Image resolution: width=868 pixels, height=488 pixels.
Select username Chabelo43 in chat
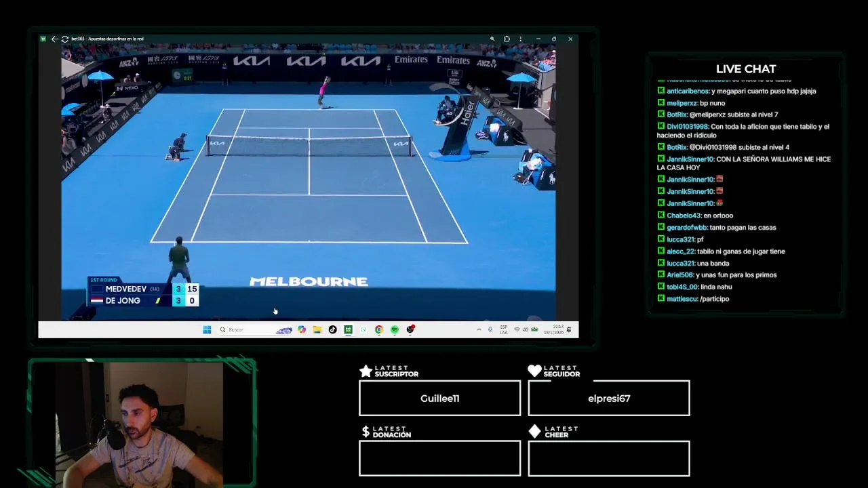tap(684, 216)
